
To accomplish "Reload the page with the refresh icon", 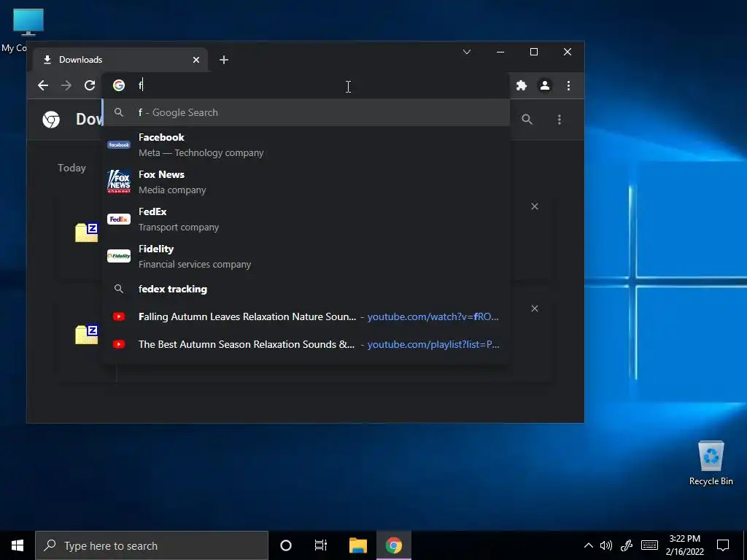I will coord(90,86).
